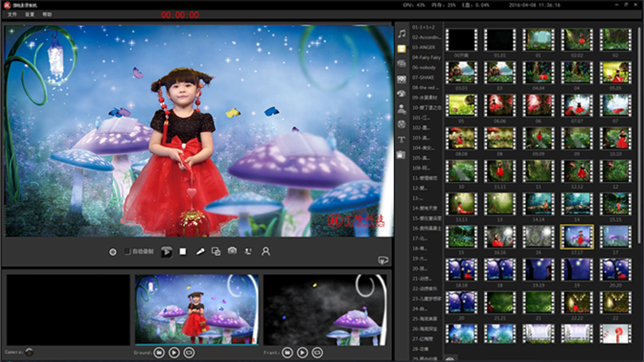Viewport: 644px width, 362px height.
Task: Select the color picker eyedropper tool
Action: (x=200, y=251)
